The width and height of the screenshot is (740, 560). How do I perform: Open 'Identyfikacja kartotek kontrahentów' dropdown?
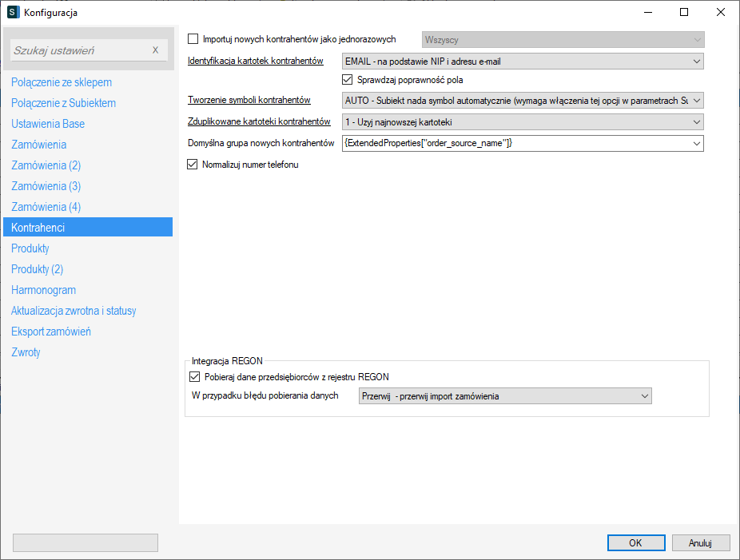pos(695,61)
